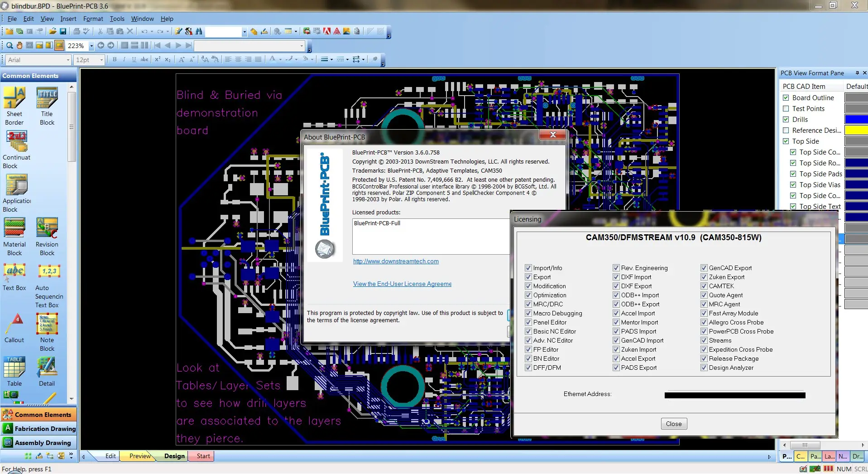Open the File menu
The width and height of the screenshot is (868, 474).
pyautogui.click(x=12, y=19)
